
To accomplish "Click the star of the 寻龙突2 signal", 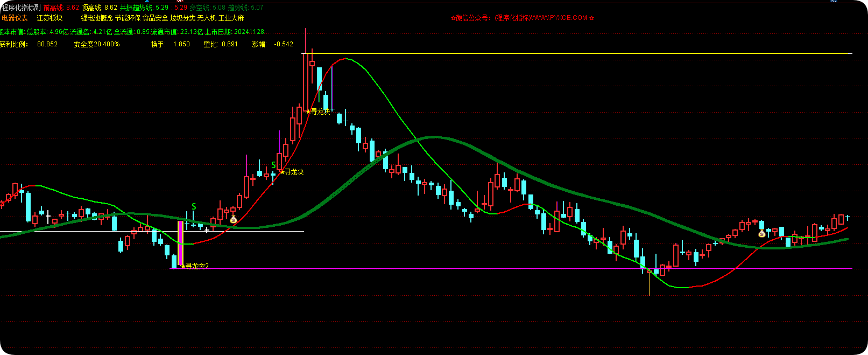I will [183, 266].
